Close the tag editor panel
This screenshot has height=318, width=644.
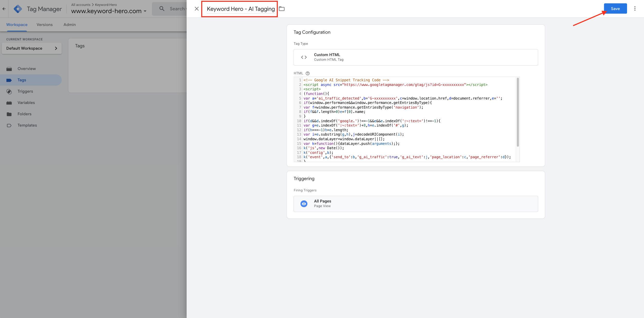tap(197, 9)
